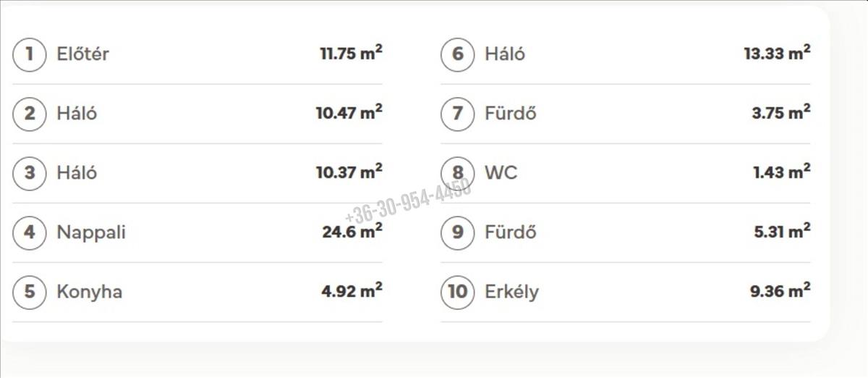Viewport: 868px width, 378px height.
Task: Click the 24.6 m² area value
Action: (352, 232)
